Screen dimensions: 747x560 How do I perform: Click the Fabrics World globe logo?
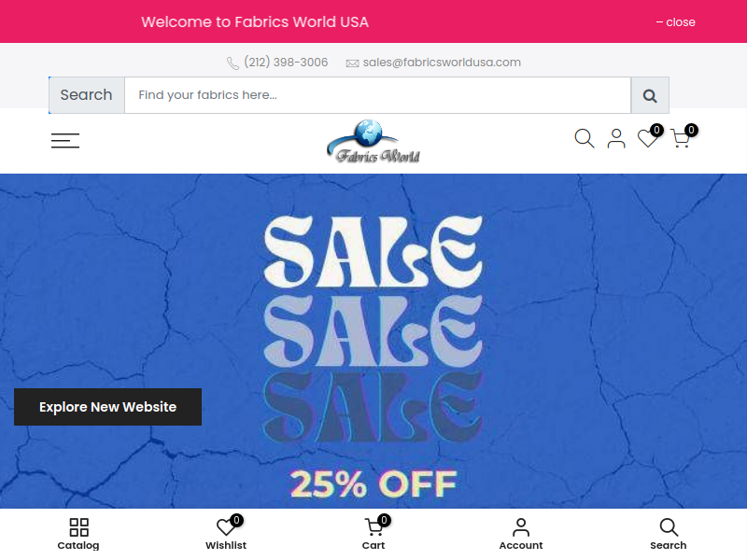pos(373,141)
